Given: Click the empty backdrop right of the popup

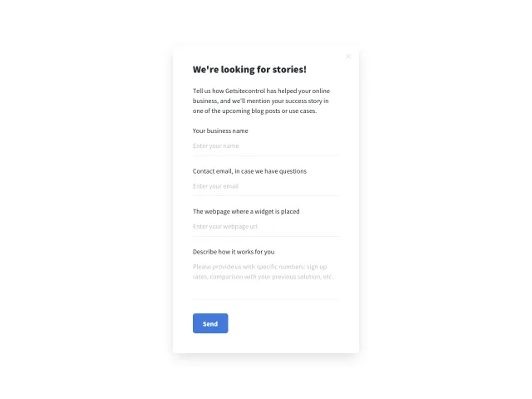Looking at the screenshot, I should pos(445,200).
